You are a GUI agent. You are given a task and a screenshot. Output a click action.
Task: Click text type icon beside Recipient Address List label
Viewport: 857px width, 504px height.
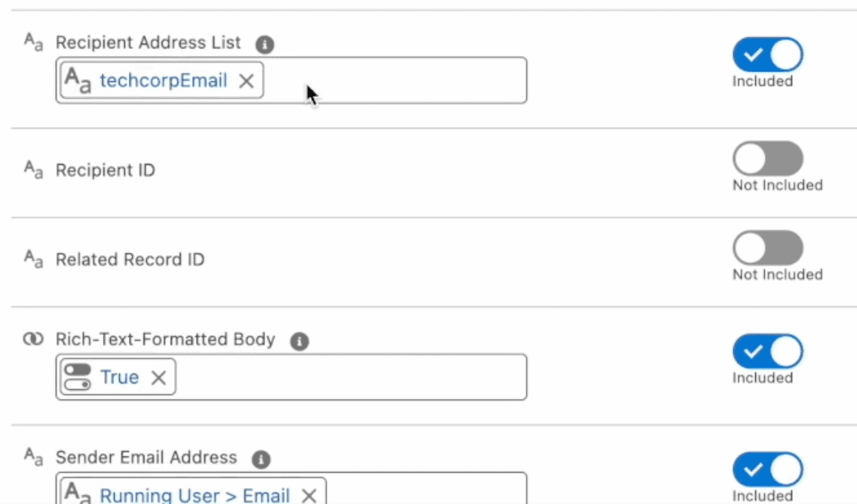pos(33,43)
